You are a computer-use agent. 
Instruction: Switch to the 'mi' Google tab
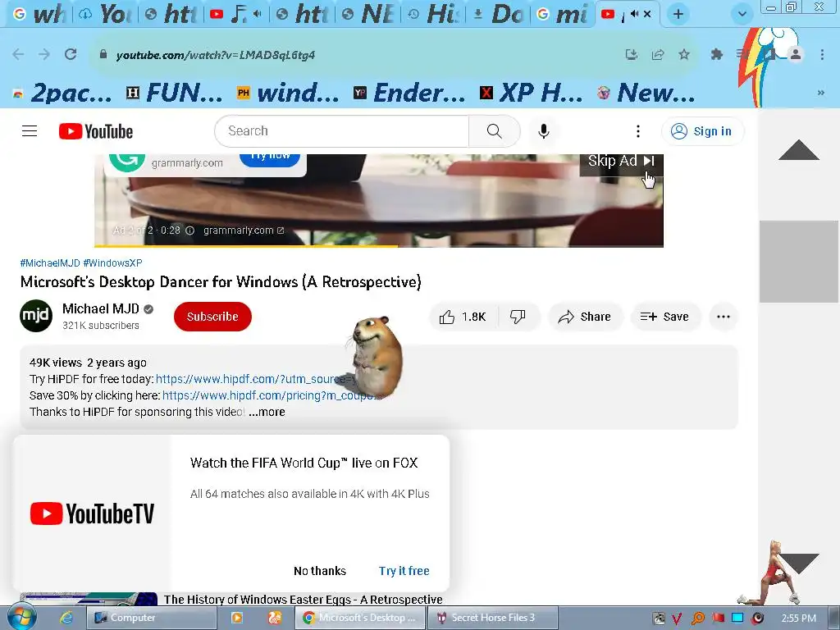(x=564, y=15)
